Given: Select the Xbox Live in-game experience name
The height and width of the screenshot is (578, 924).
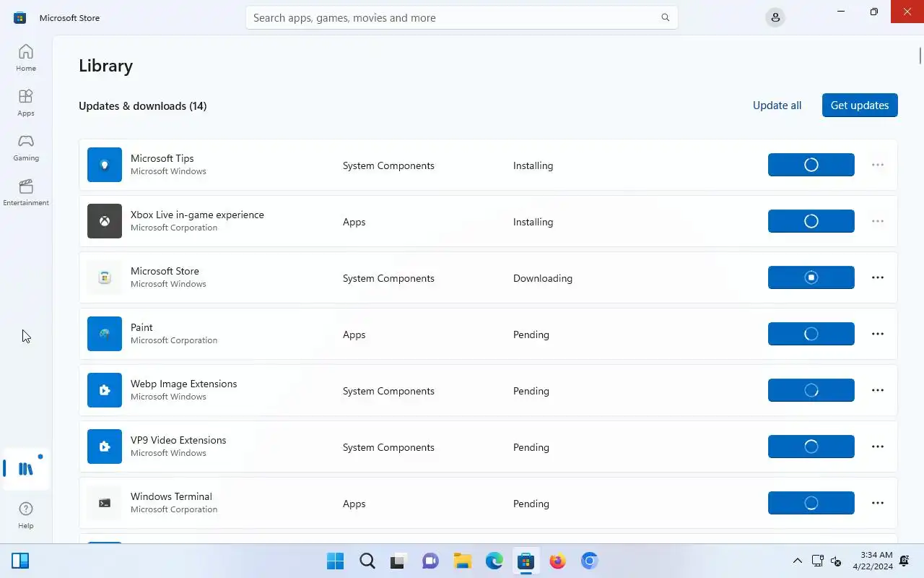Looking at the screenshot, I should 197,215.
